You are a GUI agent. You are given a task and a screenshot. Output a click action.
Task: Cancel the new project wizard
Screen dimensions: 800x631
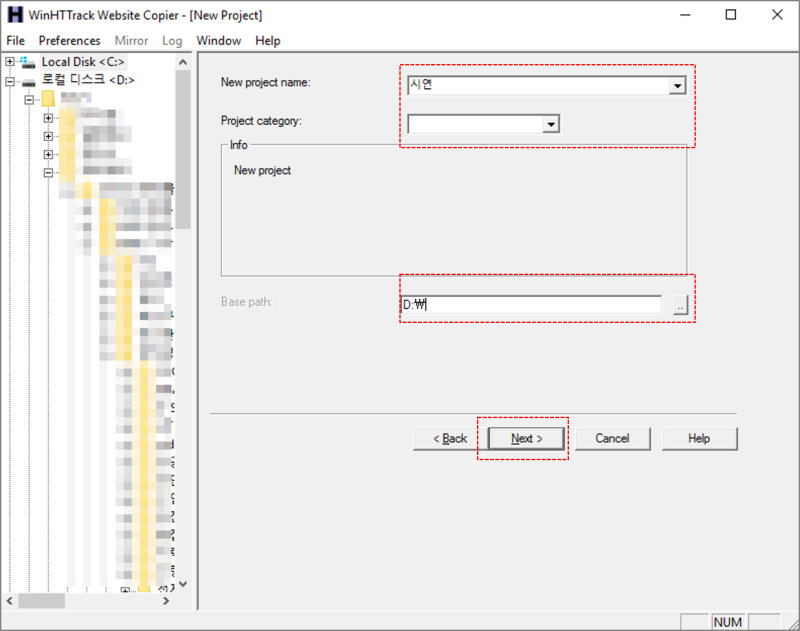point(612,439)
